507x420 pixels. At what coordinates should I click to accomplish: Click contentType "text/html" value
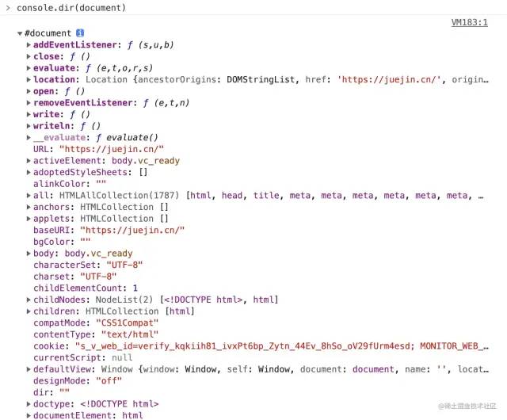[130, 334]
